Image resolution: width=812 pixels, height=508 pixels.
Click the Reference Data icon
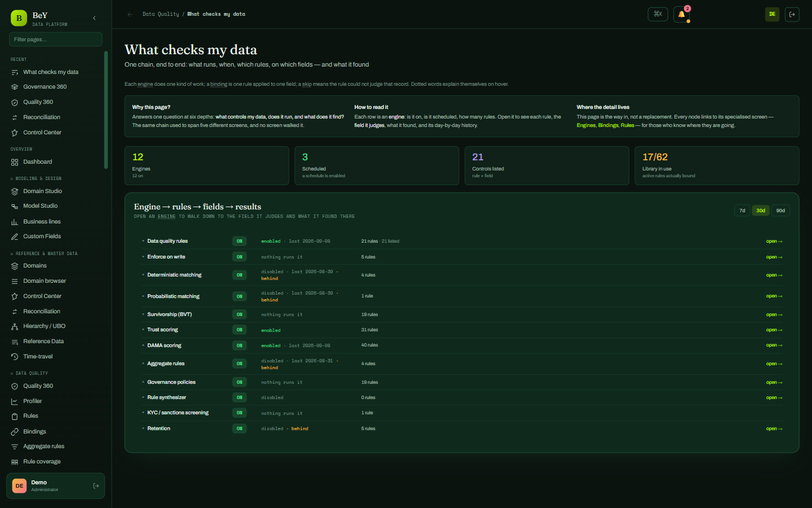point(15,341)
